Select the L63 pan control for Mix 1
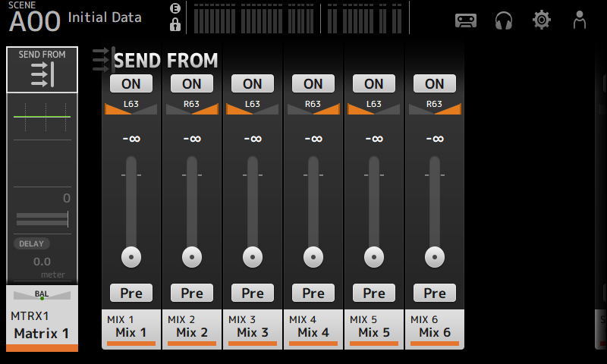Image resolution: width=607 pixels, height=364 pixels. [131, 108]
